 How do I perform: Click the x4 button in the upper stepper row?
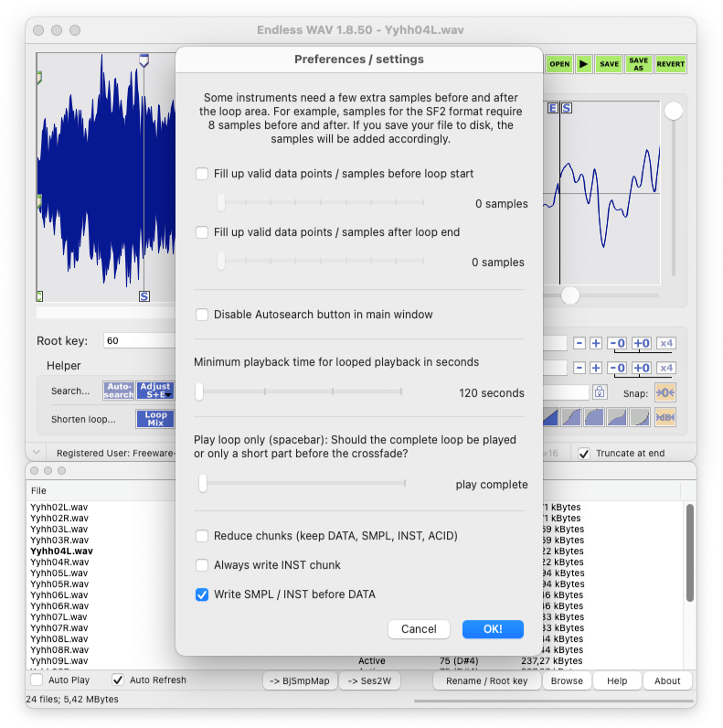click(666, 343)
